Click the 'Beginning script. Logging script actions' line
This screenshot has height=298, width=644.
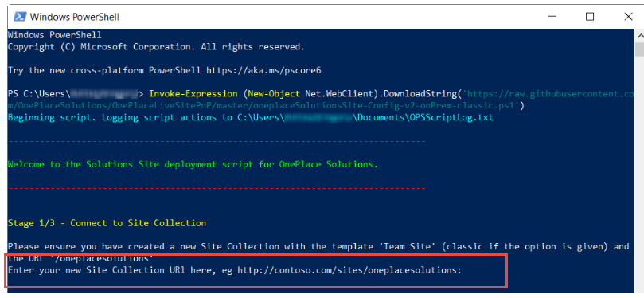pyautogui.click(x=250, y=118)
